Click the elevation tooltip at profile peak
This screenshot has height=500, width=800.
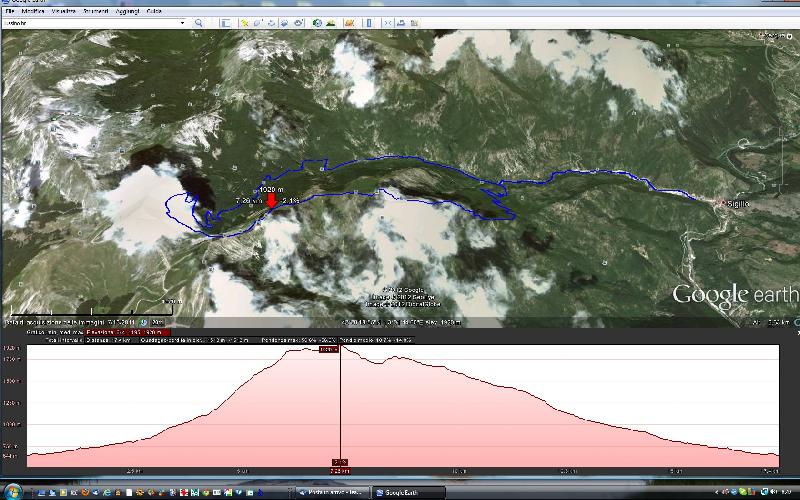[329, 349]
